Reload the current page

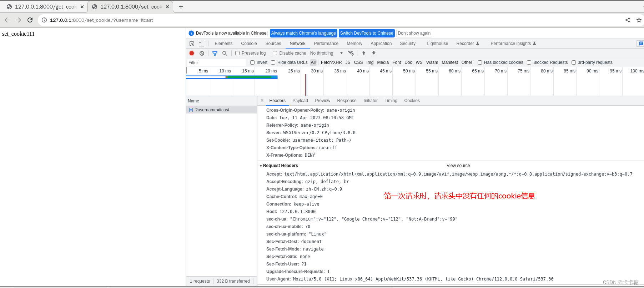pyautogui.click(x=30, y=20)
